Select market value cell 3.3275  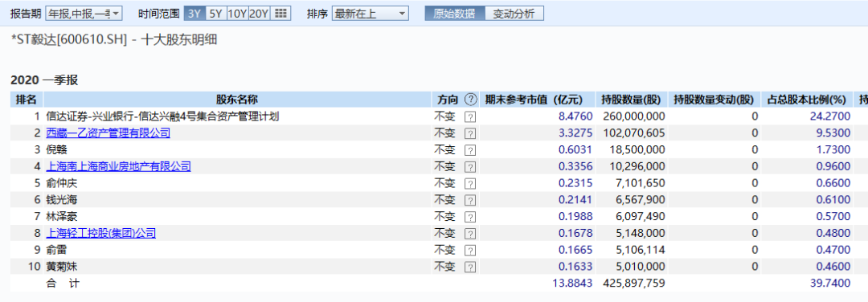[x=575, y=133]
